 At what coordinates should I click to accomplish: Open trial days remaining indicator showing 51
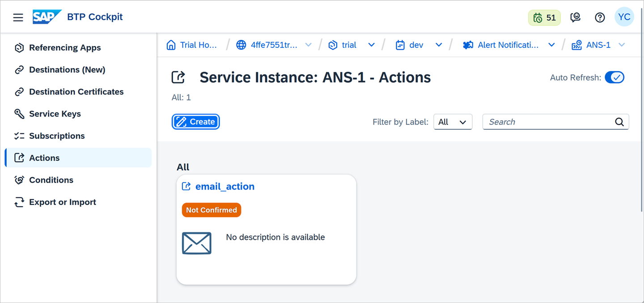coord(544,17)
